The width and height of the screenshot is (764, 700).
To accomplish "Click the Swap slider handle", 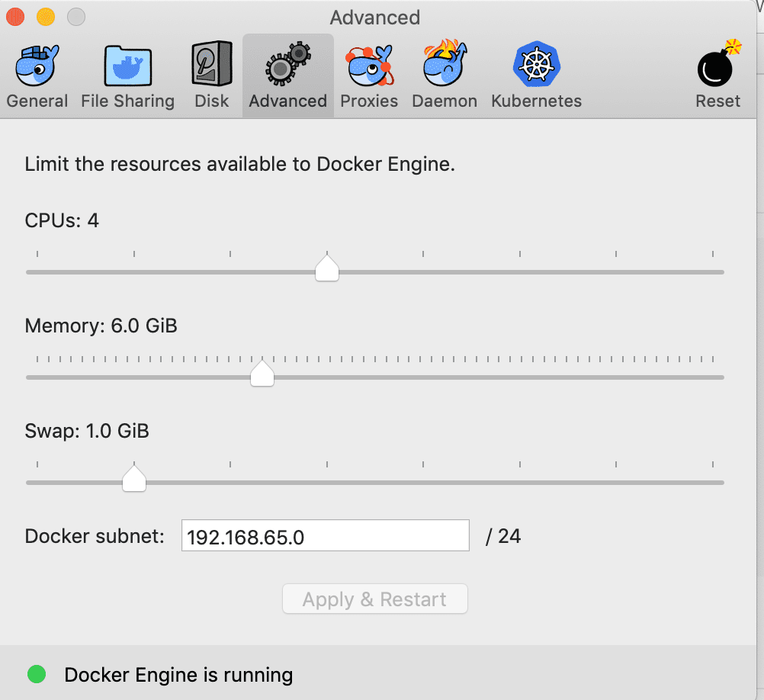I will (134, 478).
